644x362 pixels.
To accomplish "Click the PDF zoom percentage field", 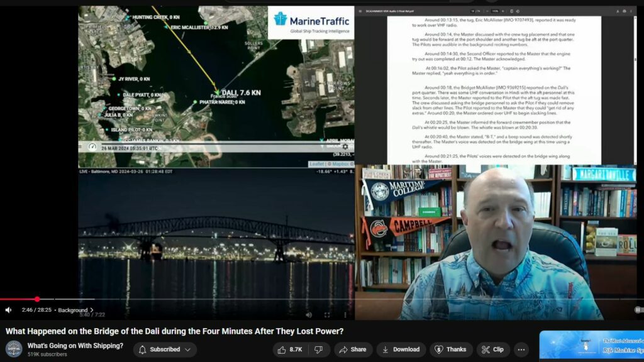I will (496, 11).
